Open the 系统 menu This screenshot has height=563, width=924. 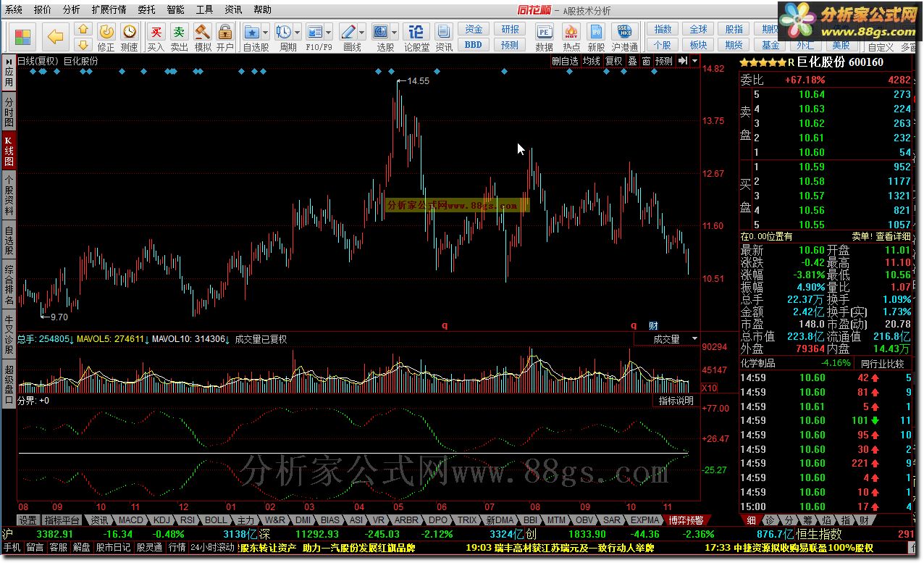point(14,9)
